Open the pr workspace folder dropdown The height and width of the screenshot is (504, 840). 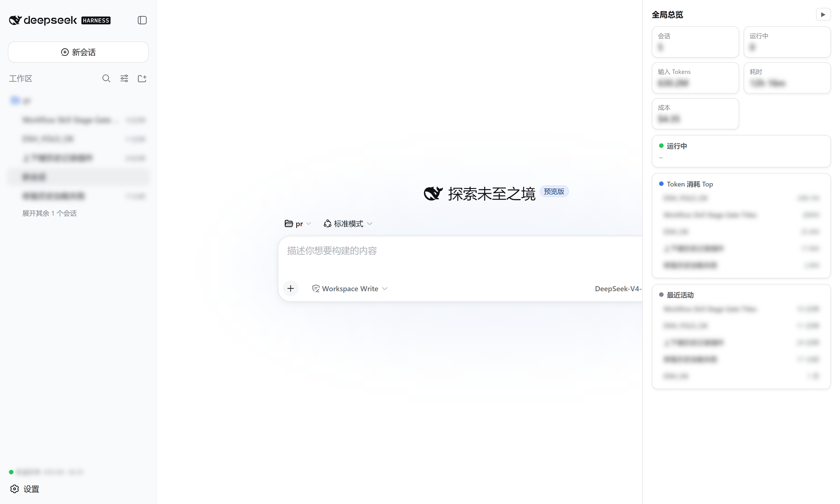pyautogui.click(x=298, y=223)
